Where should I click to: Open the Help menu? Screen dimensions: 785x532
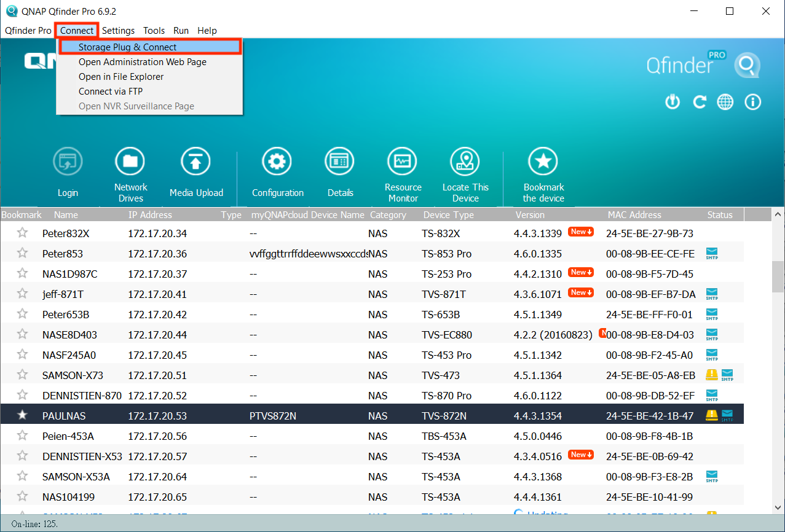pos(207,30)
